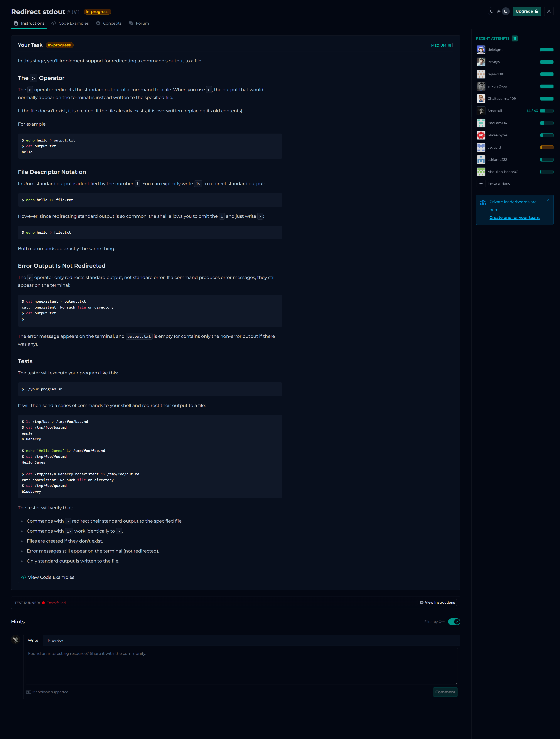Click into the hint comment text area
Image resolution: width=560 pixels, height=739 pixels.
click(x=241, y=666)
